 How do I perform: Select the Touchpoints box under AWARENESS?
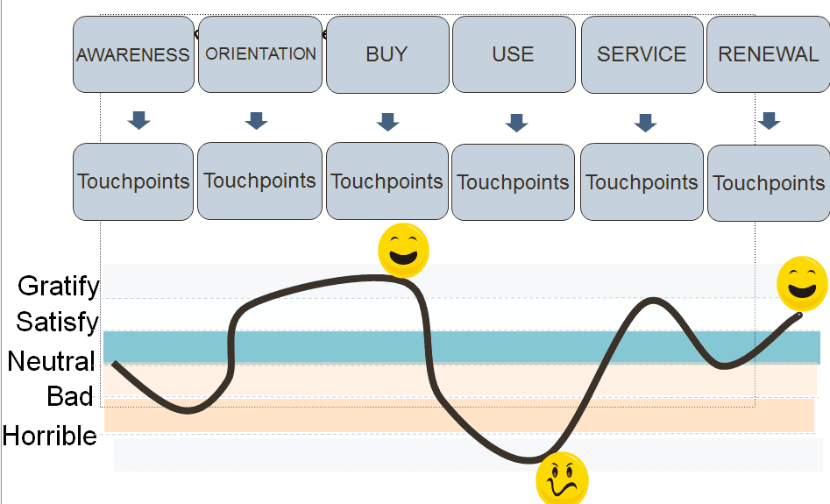coord(133,181)
